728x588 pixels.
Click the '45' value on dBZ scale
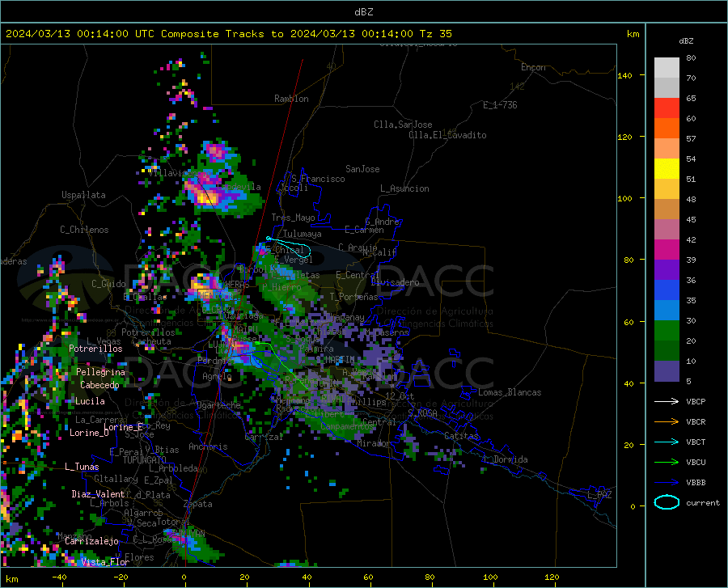(x=691, y=219)
